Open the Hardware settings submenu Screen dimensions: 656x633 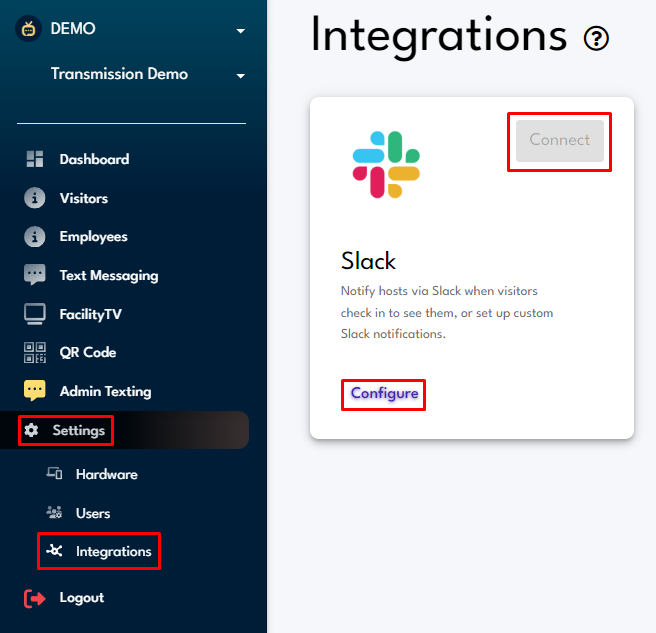107,474
